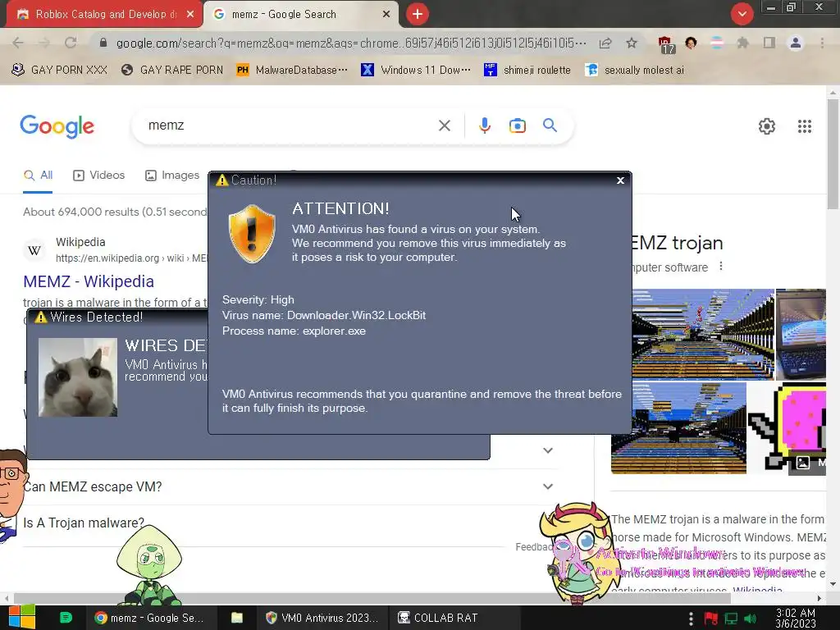Open Google settings gear

(767, 126)
